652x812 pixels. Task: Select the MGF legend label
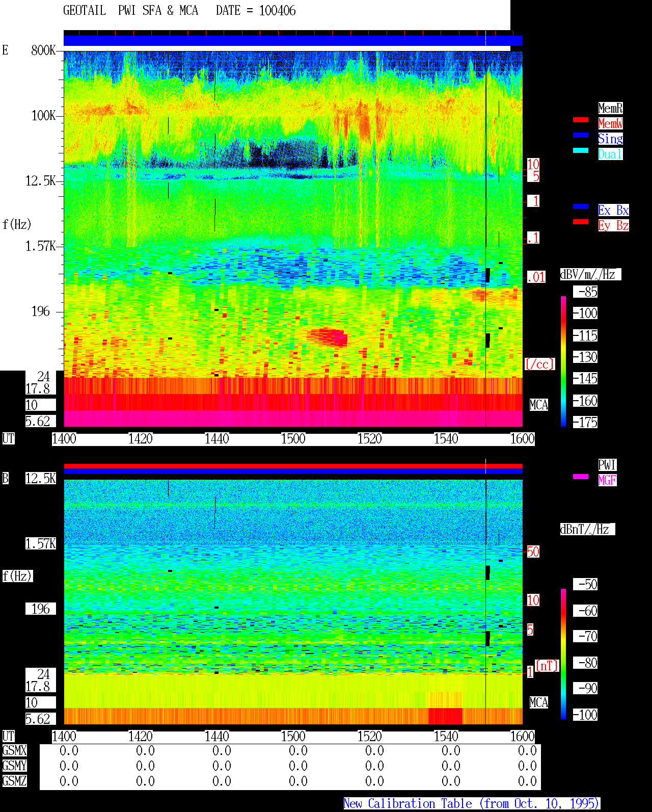tap(607, 480)
